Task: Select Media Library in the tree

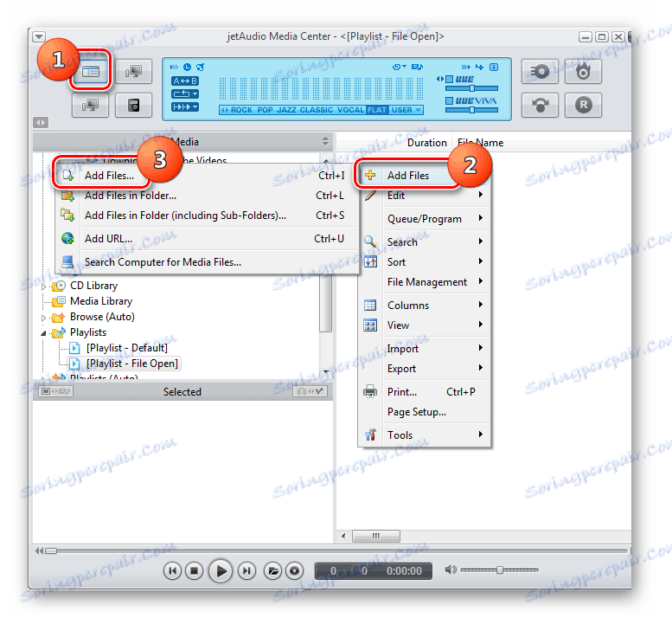Action: (x=101, y=301)
